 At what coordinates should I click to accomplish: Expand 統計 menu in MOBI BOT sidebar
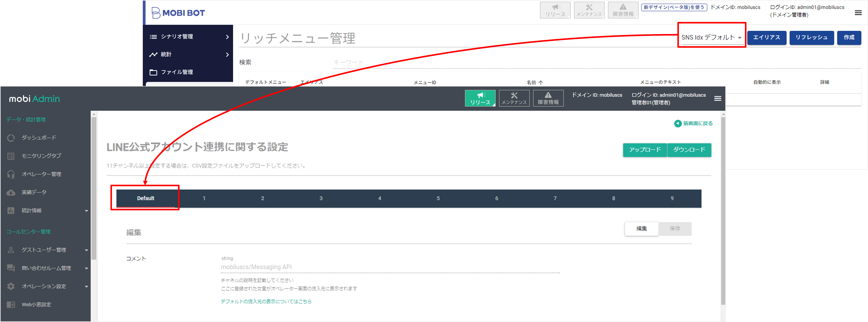click(227, 55)
